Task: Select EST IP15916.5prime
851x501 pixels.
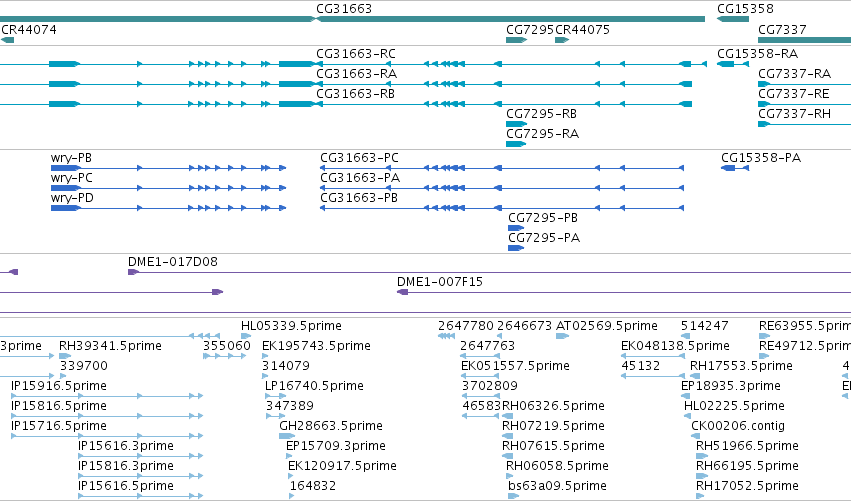Action: 59,386
